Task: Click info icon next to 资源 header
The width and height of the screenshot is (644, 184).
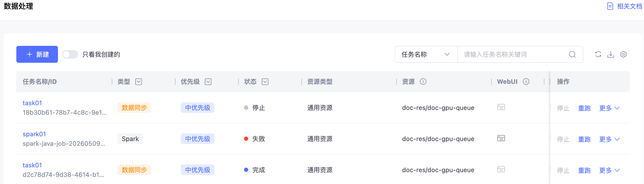Action: click(423, 81)
